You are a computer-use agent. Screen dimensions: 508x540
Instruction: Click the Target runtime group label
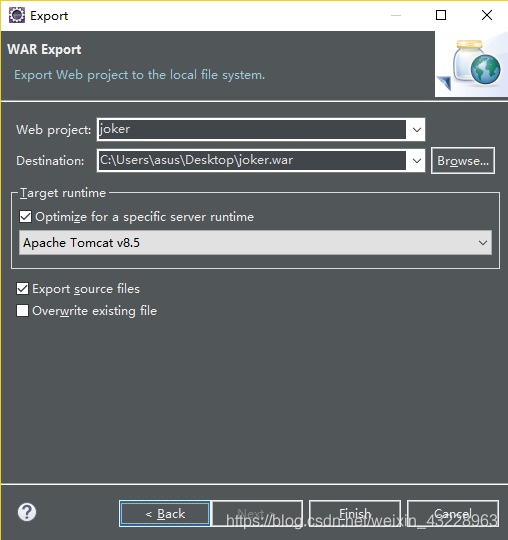point(63,193)
